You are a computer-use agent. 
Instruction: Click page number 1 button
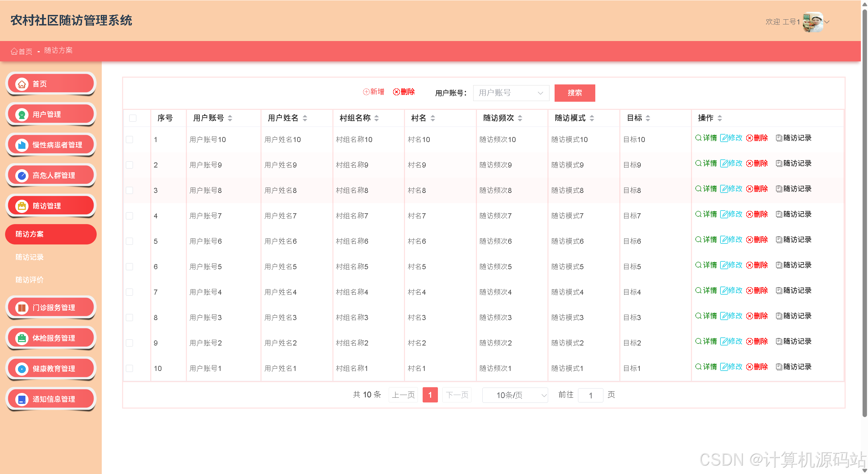[430, 395]
